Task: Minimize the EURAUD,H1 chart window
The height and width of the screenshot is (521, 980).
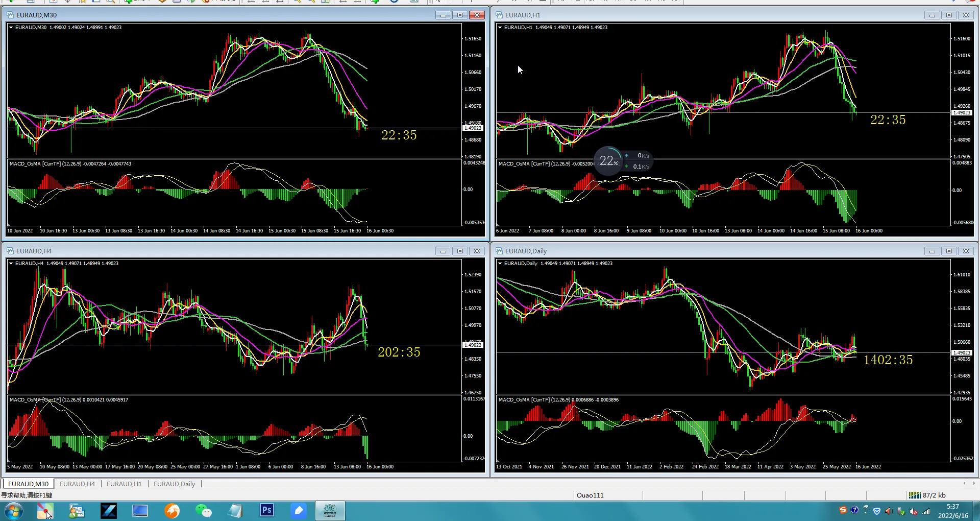Action: (932, 15)
